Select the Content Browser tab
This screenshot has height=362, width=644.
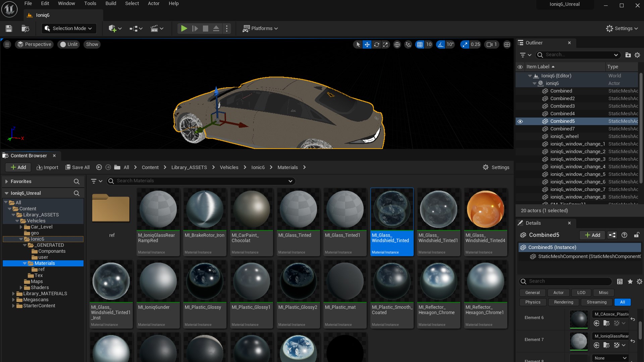(x=29, y=156)
